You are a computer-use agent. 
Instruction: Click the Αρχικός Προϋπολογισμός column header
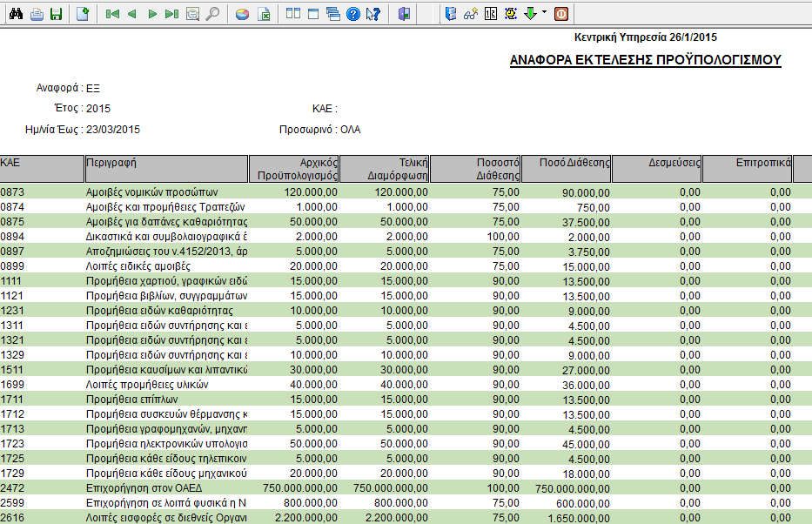pos(294,169)
